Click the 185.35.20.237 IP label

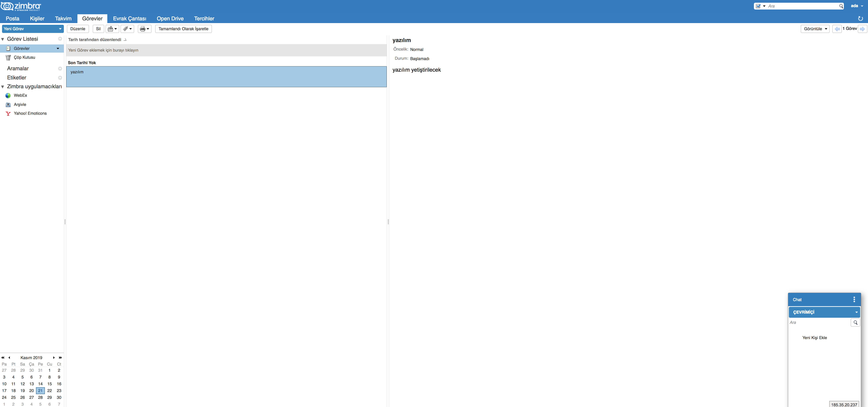[x=844, y=405]
